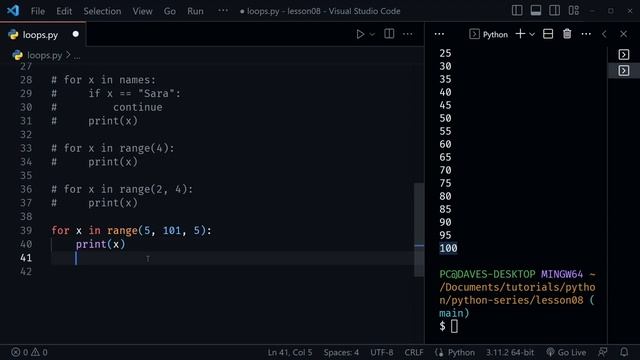640x360 pixels.
Task: Expand the run button dropdown arrow
Action: (372, 35)
